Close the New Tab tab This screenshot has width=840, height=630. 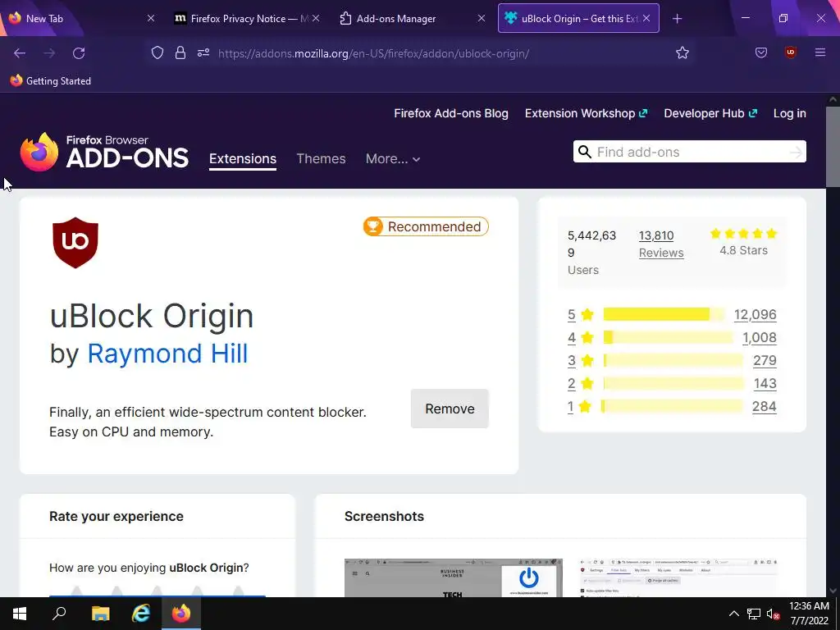(x=151, y=18)
